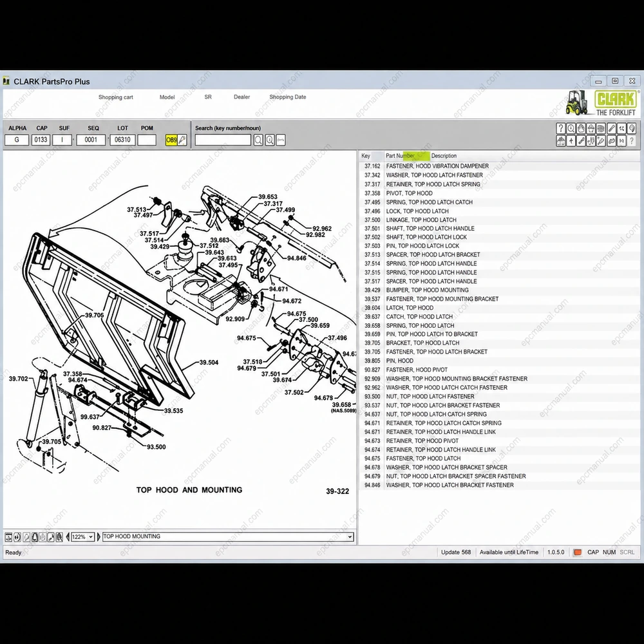Select row PIVOT, TOP HOOD
Screen dimensions: 644x644
pyautogui.click(x=500, y=193)
